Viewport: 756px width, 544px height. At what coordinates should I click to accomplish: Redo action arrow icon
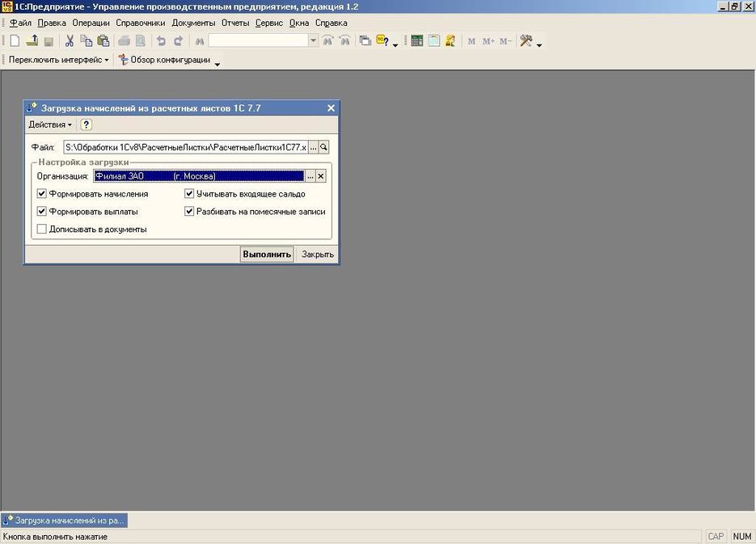pyautogui.click(x=178, y=41)
